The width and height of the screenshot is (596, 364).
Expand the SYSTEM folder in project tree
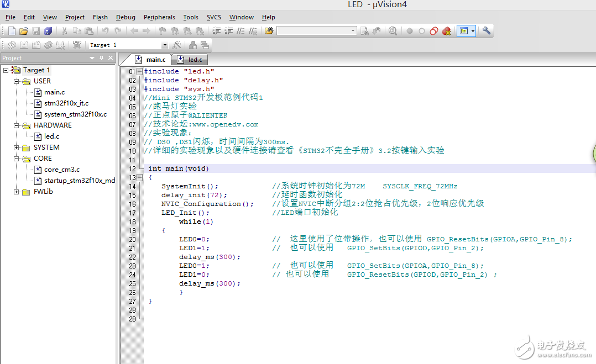(x=17, y=147)
